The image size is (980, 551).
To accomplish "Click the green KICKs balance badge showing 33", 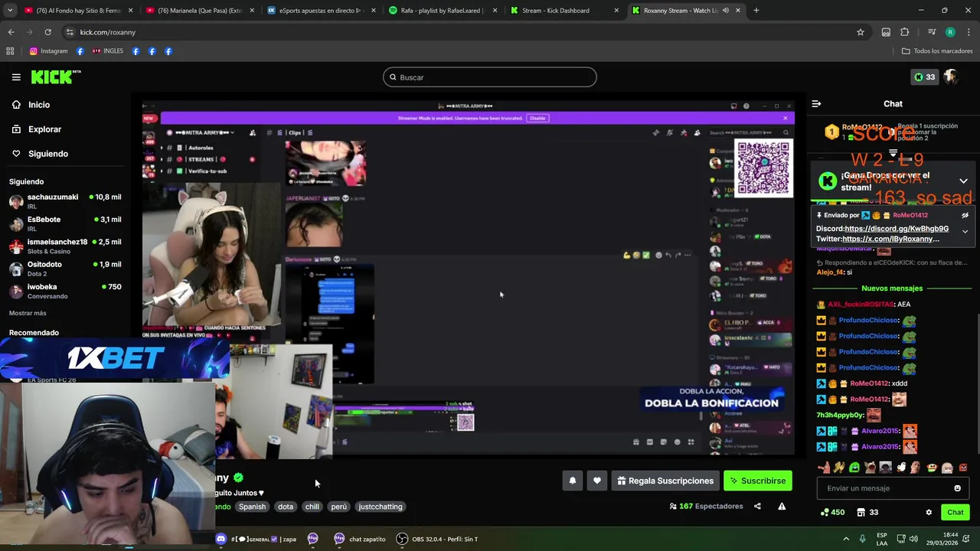I will click(x=924, y=77).
